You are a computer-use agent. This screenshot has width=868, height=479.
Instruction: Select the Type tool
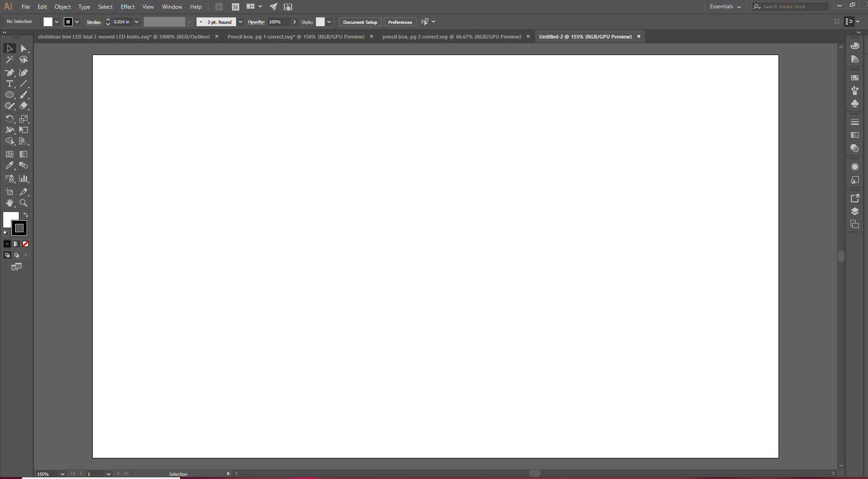tap(9, 84)
